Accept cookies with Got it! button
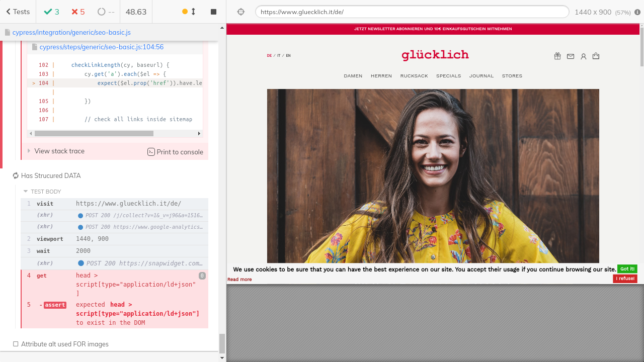644x362 pixels. 627,269
